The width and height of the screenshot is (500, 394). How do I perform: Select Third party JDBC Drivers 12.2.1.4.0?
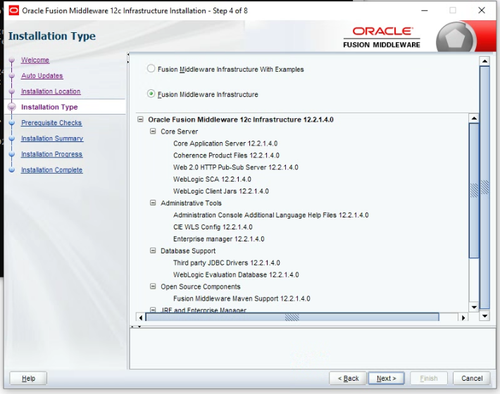tap(227, 263)
